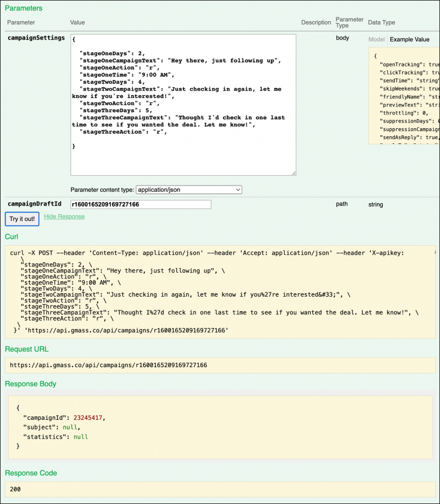Click the 200 response code box
The width and height of the screenshot is (440, 504).
[x=220, y=490]
